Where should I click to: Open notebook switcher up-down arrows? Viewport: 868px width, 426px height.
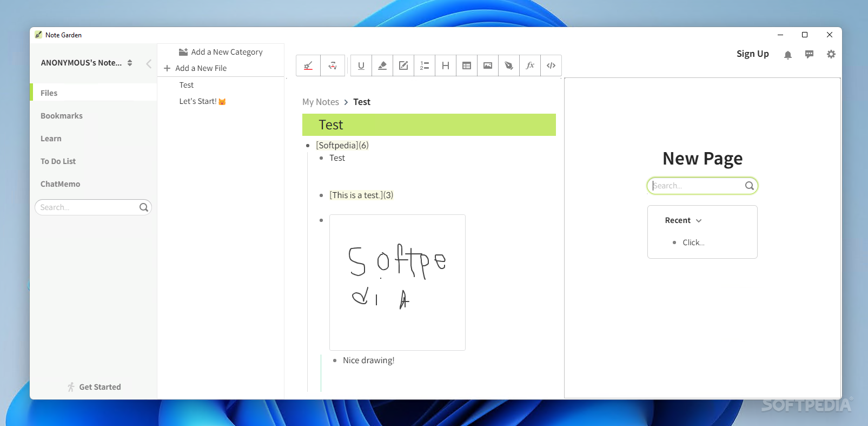[x=130, y=63]
